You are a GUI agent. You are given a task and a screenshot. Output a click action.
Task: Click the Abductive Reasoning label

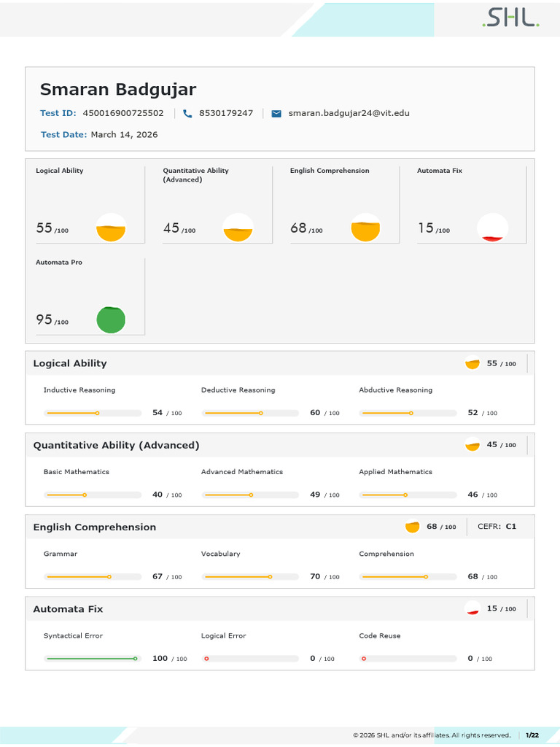click(x=396, y=390)
